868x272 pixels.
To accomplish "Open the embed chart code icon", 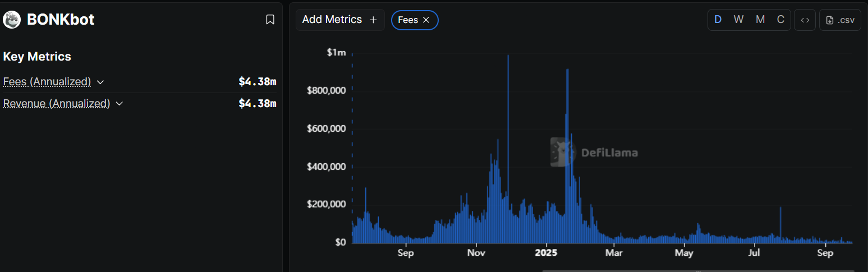I will pos(805,20).
